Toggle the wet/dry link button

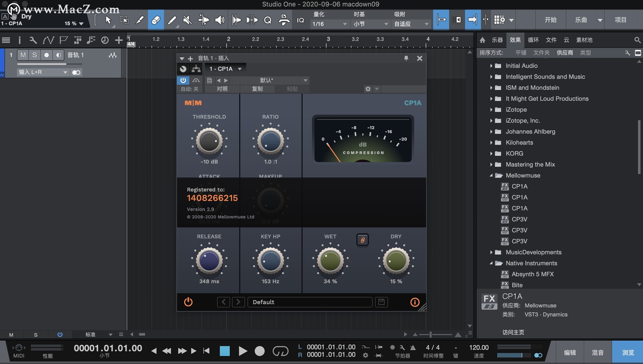(x=362, y=240)
